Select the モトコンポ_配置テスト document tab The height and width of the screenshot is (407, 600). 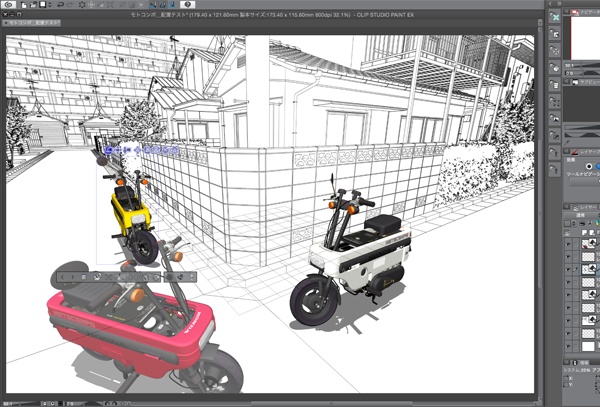pyautogui.click(x=31, y=23)
